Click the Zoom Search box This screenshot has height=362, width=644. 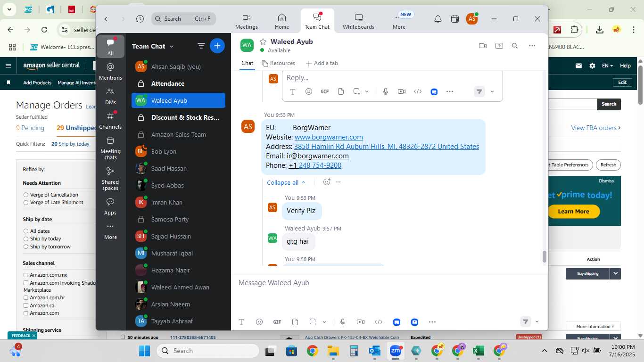(184, 19)
